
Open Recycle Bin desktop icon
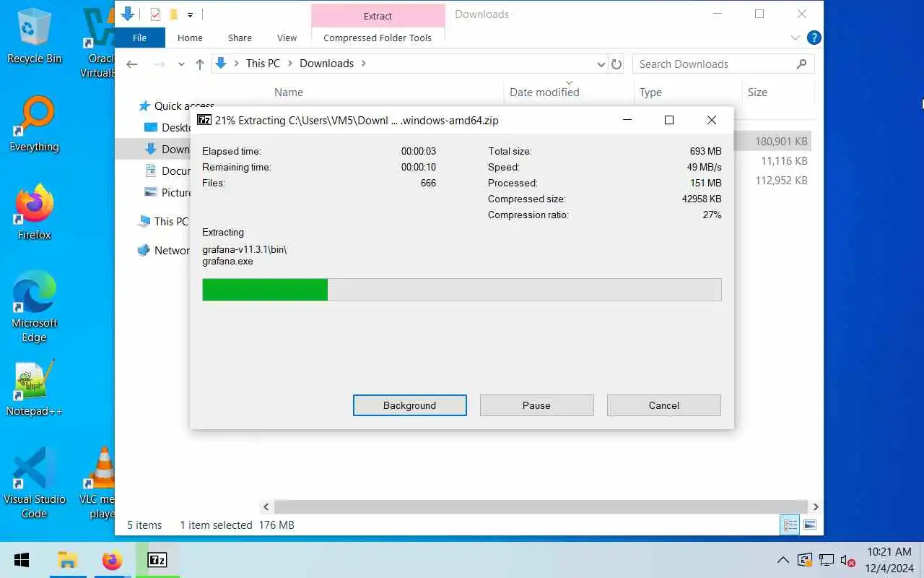pyautogui.click(x=34, y=36)
